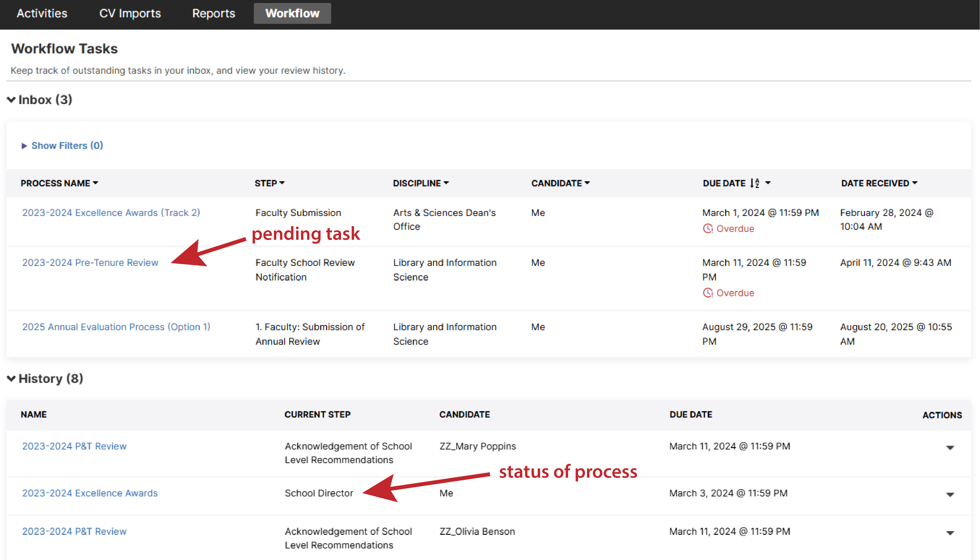
Task: Click the Workflow Tasks page heading
Action: click(64, 49)
